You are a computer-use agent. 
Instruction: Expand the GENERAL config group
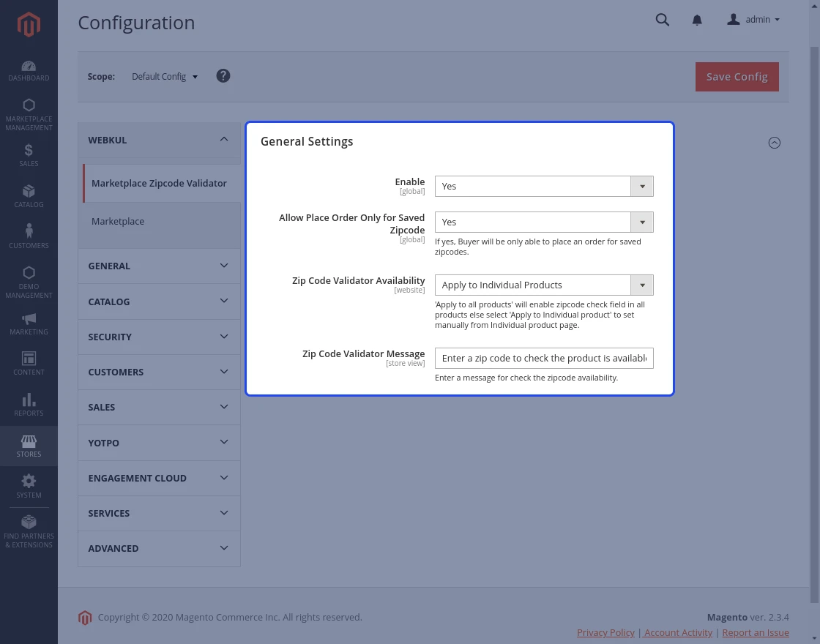pyautogui.click(x=159, y=266)
